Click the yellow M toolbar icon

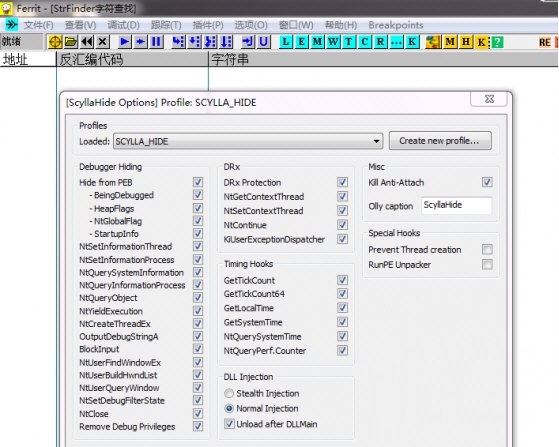(x=450, y=42)
